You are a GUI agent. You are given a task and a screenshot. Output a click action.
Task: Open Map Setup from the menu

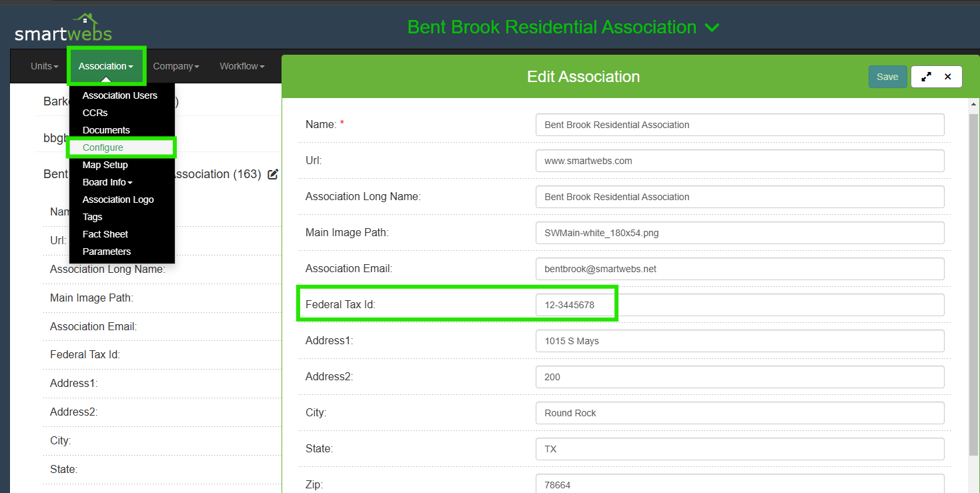click(x=105, y=165)
